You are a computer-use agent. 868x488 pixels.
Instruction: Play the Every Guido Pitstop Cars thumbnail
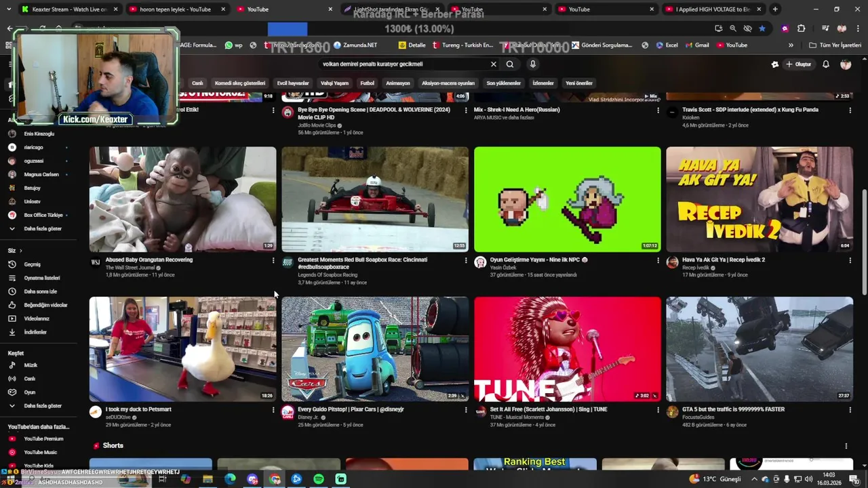click(375, 349)
